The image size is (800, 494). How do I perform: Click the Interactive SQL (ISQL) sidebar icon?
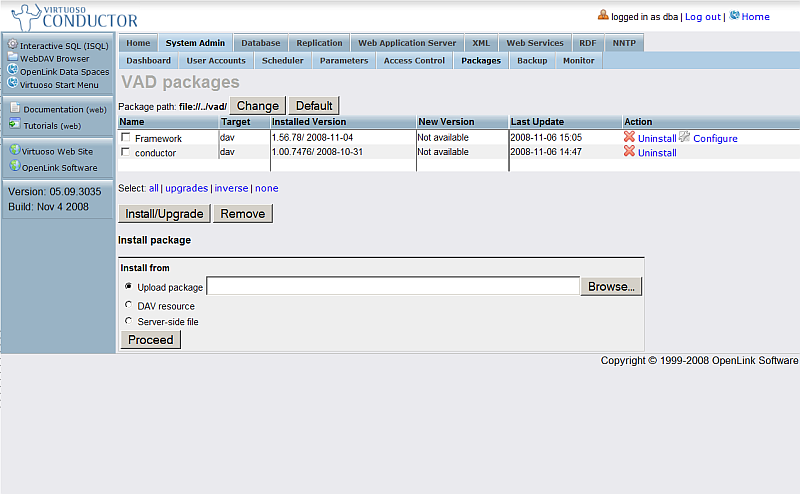[x=13, y=45]
